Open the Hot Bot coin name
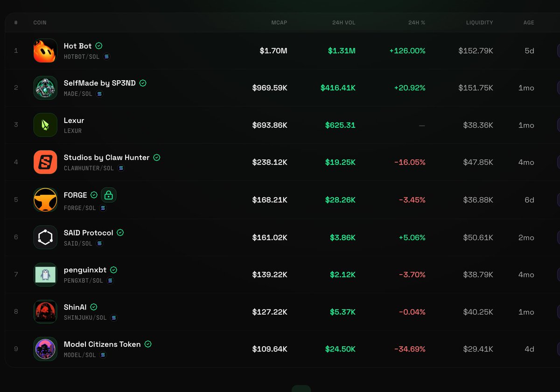This screenshot has height=392, width=560. (x=77, y=46)
